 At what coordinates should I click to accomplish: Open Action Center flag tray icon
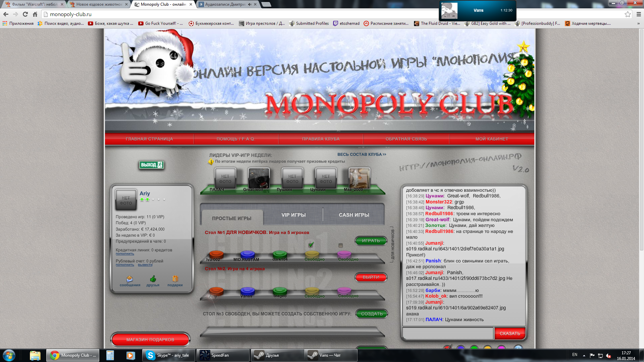coord(592,355)
